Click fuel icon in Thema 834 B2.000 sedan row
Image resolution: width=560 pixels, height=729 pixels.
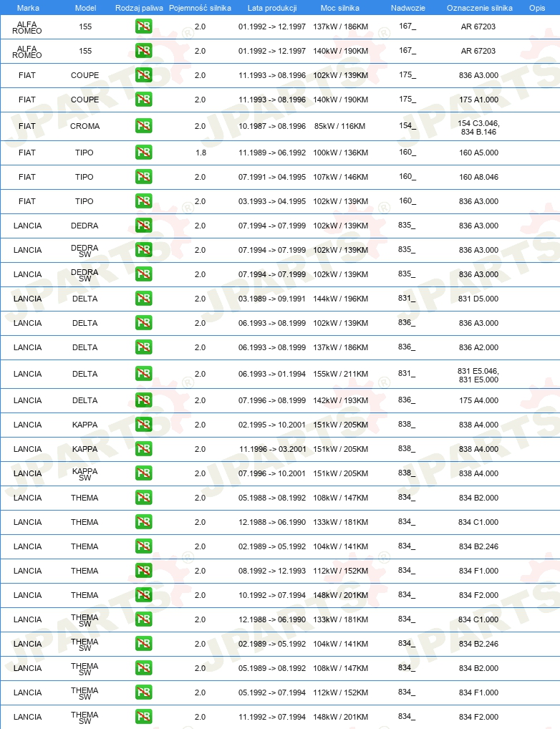(x=144, y=498)
